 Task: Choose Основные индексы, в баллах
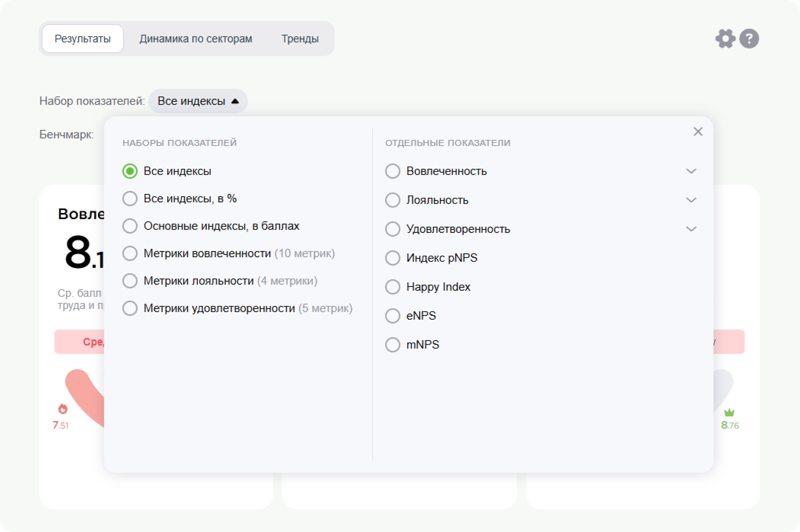(x=130, y=226)
